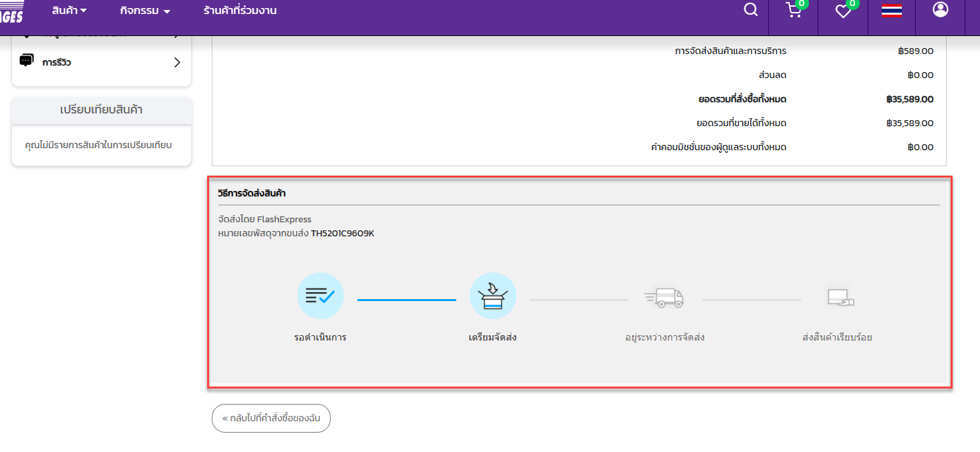980x452 pixels.
Task: Click the เตรียมจัดส่ง box step icon
Action: point(493,296)
